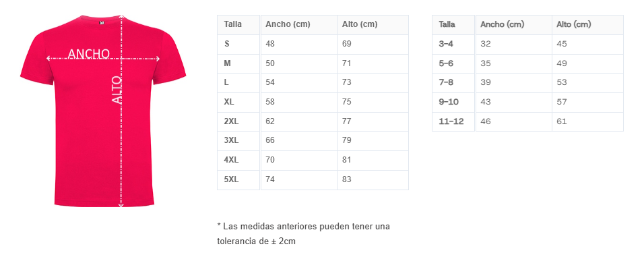Click the tolerance note about ± 2cm
This screenshot has height=257, width=644.
coord(304,233)
